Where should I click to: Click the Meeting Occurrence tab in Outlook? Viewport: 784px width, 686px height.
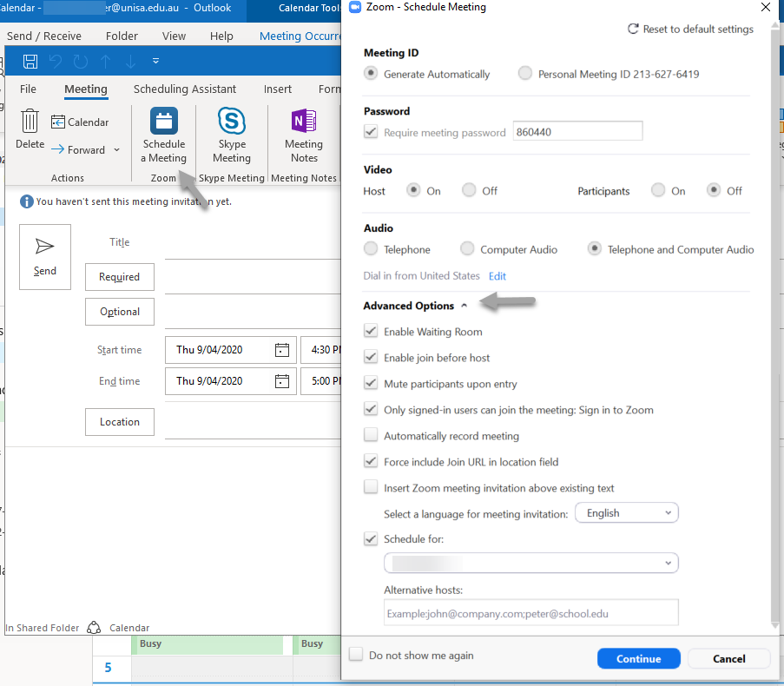300,36
